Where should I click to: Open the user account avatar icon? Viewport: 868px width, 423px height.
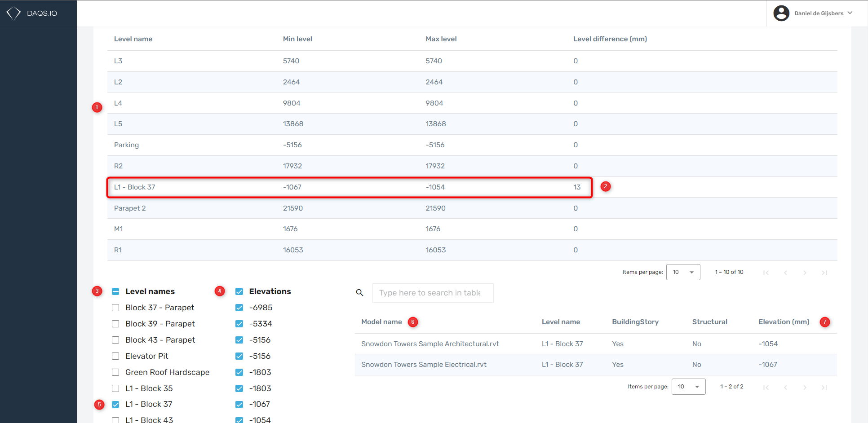click(781, 13)
